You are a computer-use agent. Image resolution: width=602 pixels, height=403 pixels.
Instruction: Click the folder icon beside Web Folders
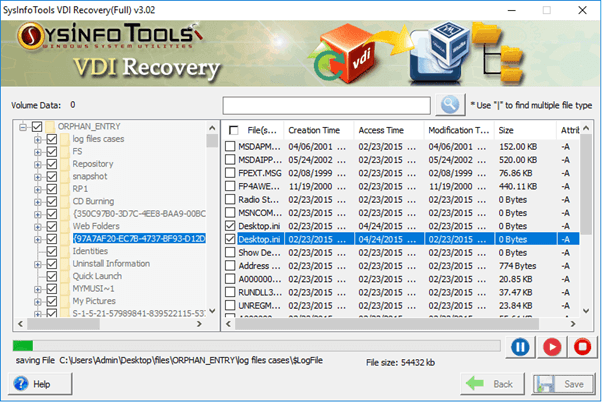pyautogui.click(x=65, y=226)
